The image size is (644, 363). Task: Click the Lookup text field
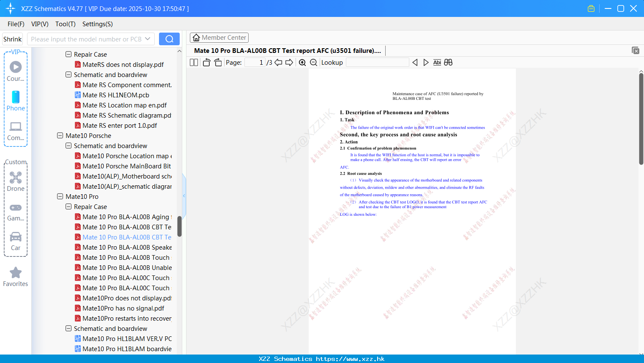point(377,63)
